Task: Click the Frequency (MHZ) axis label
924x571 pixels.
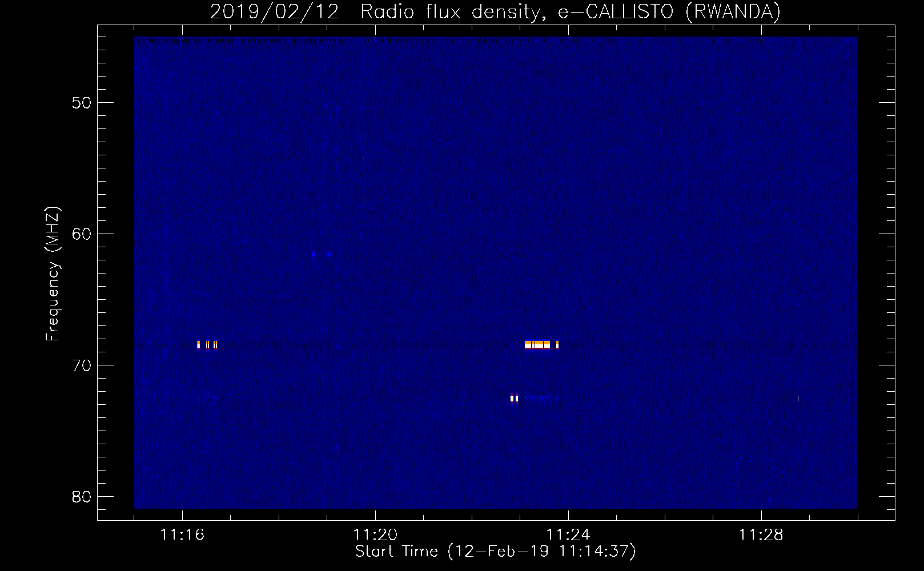Action: pos(53,274)
